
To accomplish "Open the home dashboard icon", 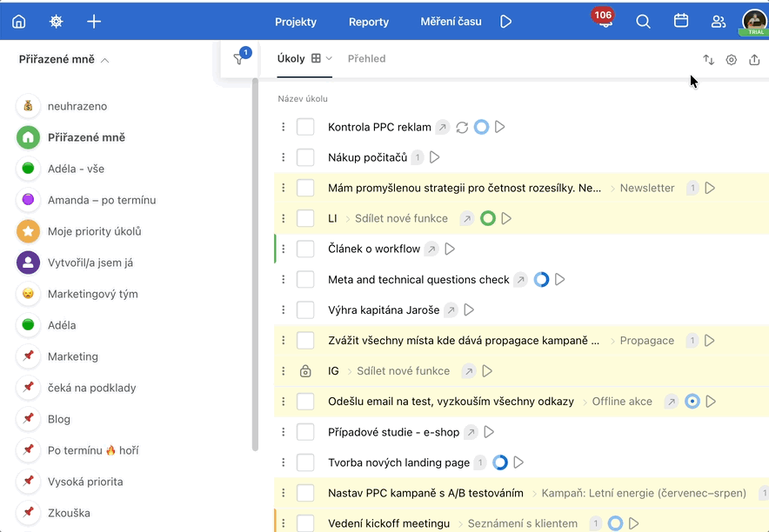I will 19,22.
